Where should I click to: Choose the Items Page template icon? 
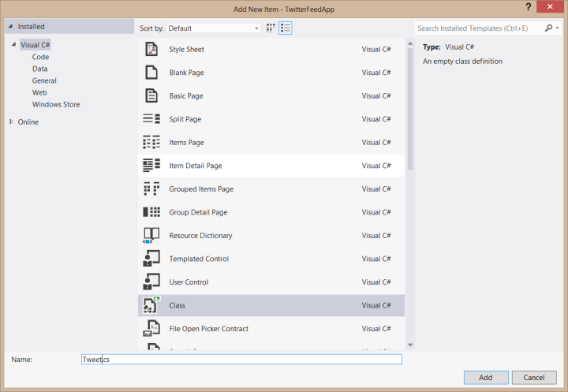tap(151, 143)
